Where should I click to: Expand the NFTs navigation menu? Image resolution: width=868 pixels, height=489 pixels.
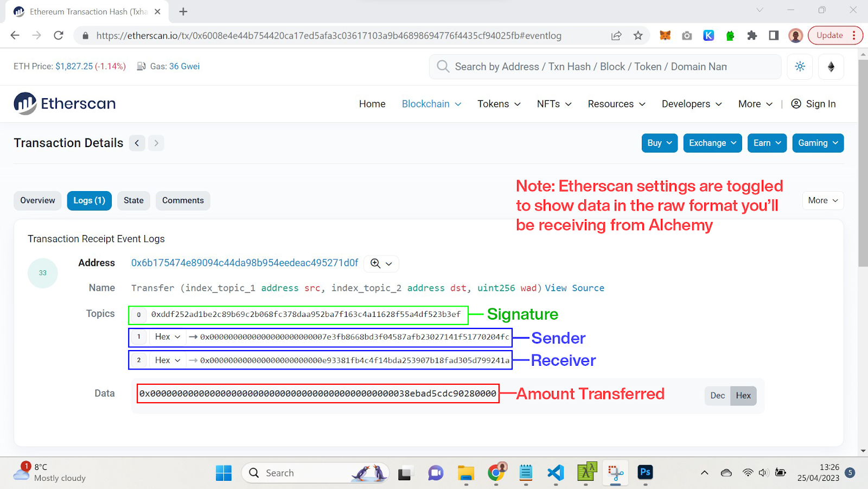click(x=554, y=104)
